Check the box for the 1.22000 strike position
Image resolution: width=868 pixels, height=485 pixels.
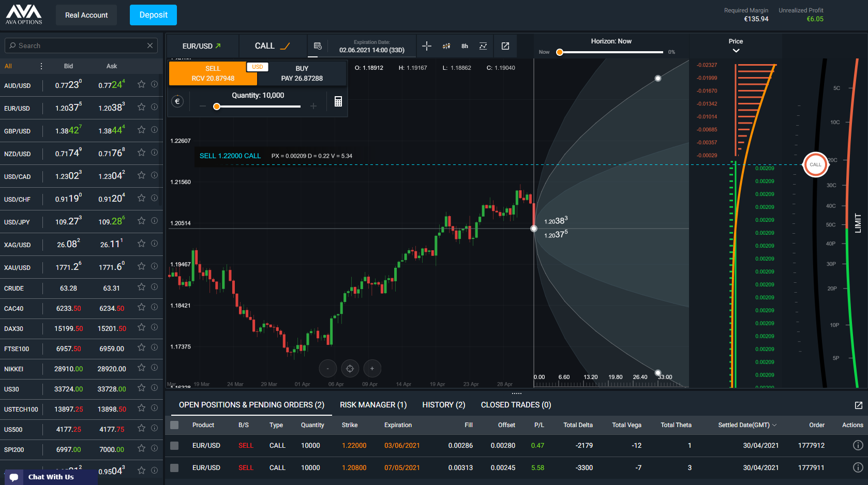click(174, 445)
